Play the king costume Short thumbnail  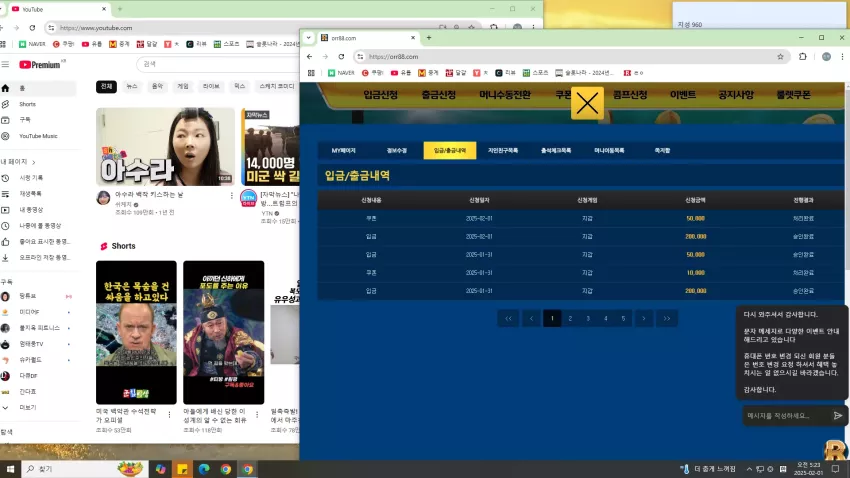223,332
